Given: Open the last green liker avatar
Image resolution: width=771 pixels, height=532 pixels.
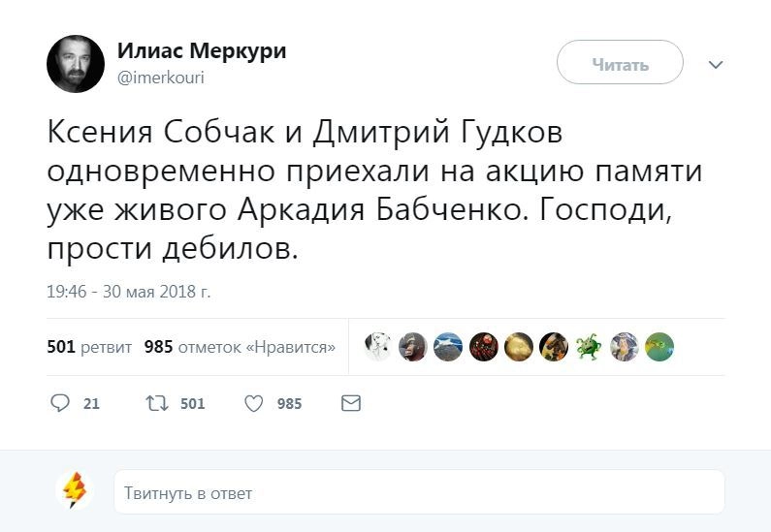Looking at the screenshot, I should (659, 347).
